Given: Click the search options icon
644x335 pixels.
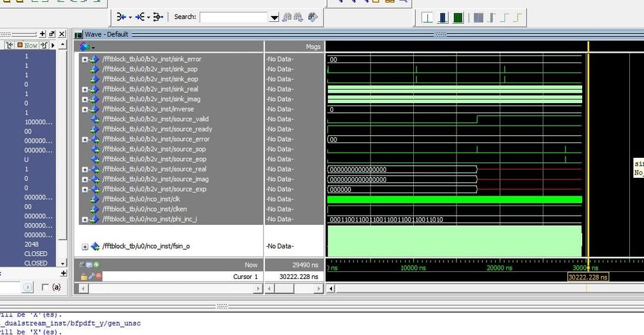Looking at the screenshot, I should click(x=313, y=17).
